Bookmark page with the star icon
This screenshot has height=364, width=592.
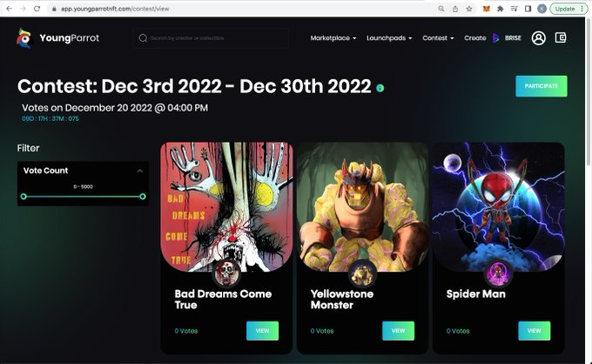click(x=469, y=9)
